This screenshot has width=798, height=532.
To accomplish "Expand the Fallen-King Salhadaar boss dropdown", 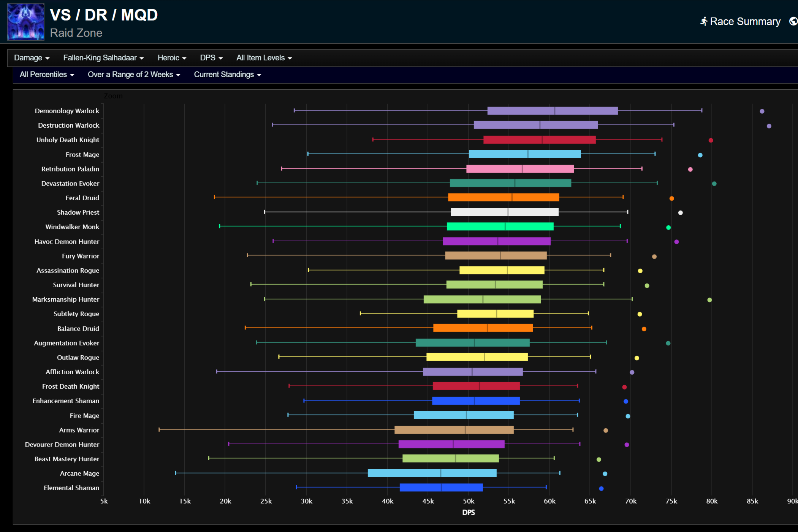I will [x=103, y=58].
